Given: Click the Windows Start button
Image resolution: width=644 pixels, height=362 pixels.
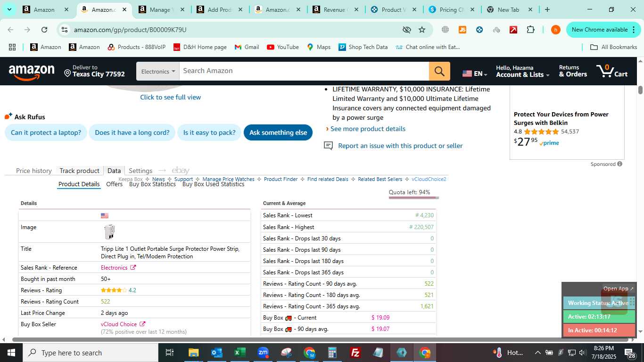Looking at the screenshot, I should point(11,353).
